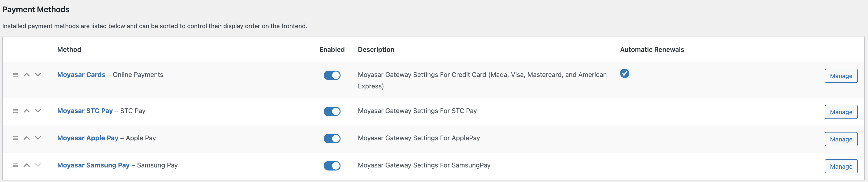Move Moyasar Samsung Pay up with arrow
The height and width of the screenshot is (182, 868).
click(x=27, y=165)
